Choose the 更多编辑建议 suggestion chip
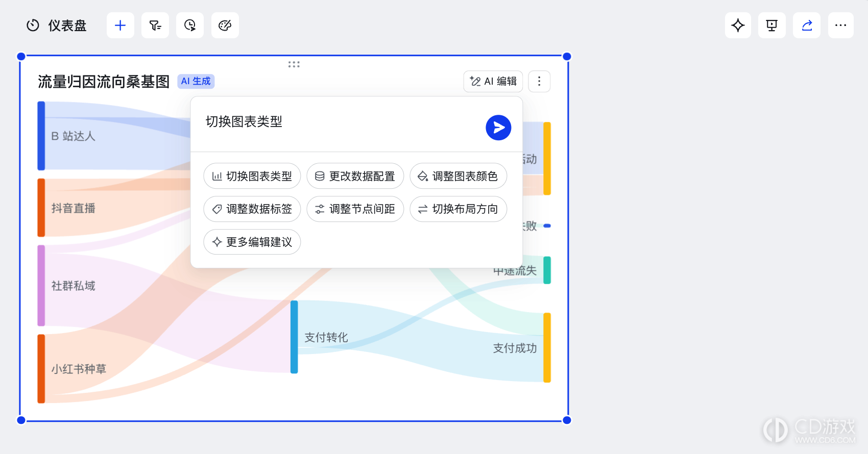The image size is (868, 454). pos(252,242)
